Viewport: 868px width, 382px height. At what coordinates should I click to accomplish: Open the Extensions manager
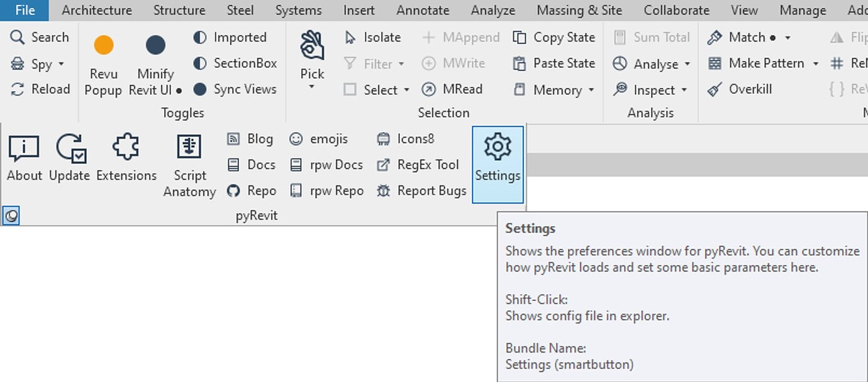pyautogui.click(x=126, y=158)
